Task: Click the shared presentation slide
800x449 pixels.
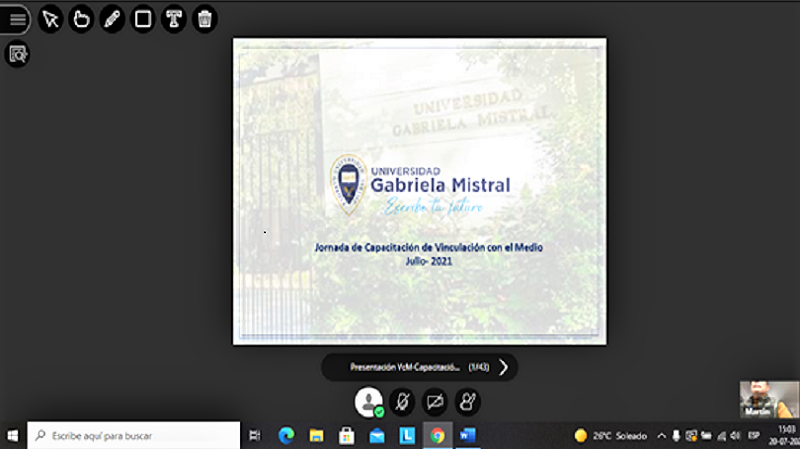Action: click(x=420, y=191)
